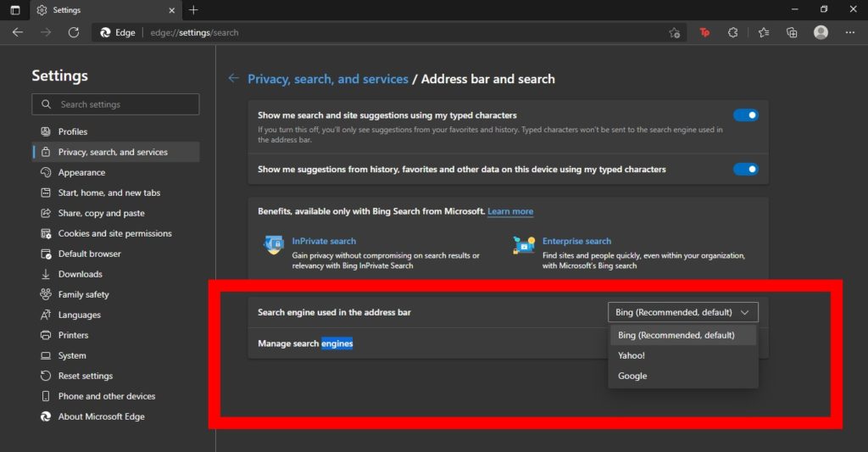The image size is (868, 452).
Task: Select the Settings browser tab
Action: pyautogui.click(x=105, y=10)
